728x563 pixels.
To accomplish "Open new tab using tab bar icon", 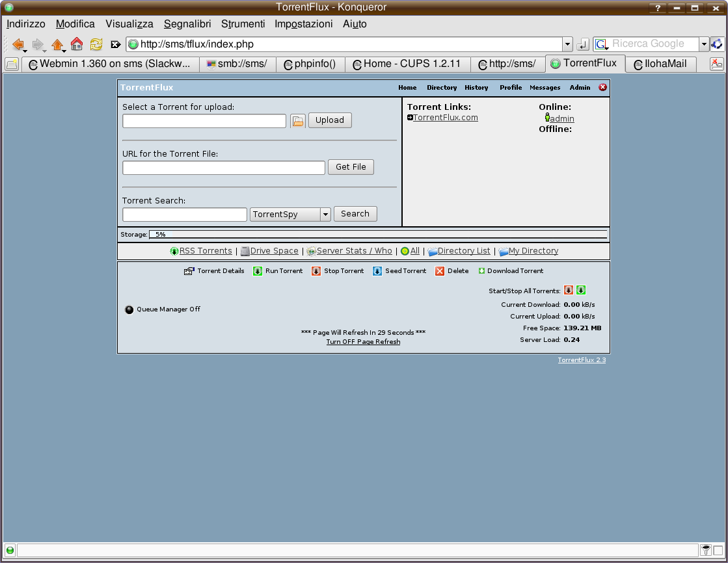I will coord(12,64).
